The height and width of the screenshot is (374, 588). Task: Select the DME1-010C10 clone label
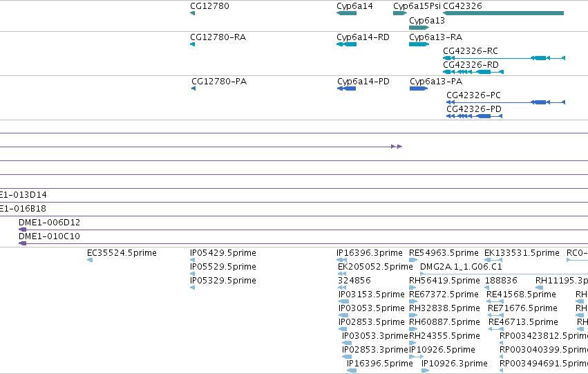coord(50,236)
